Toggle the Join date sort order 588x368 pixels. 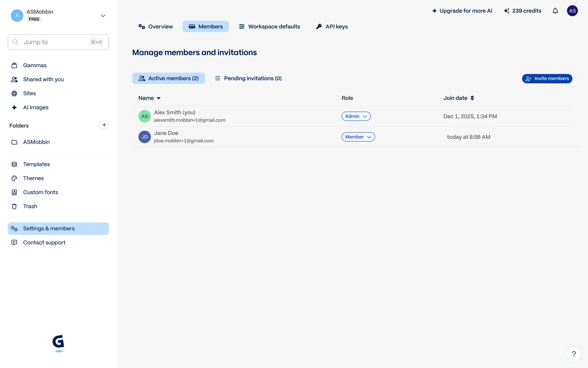tap(458, 98)
